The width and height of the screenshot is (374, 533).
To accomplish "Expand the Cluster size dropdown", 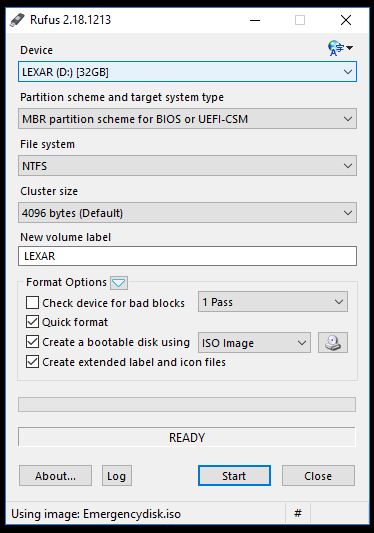I will pyautogui.click(x=187, y=213).
